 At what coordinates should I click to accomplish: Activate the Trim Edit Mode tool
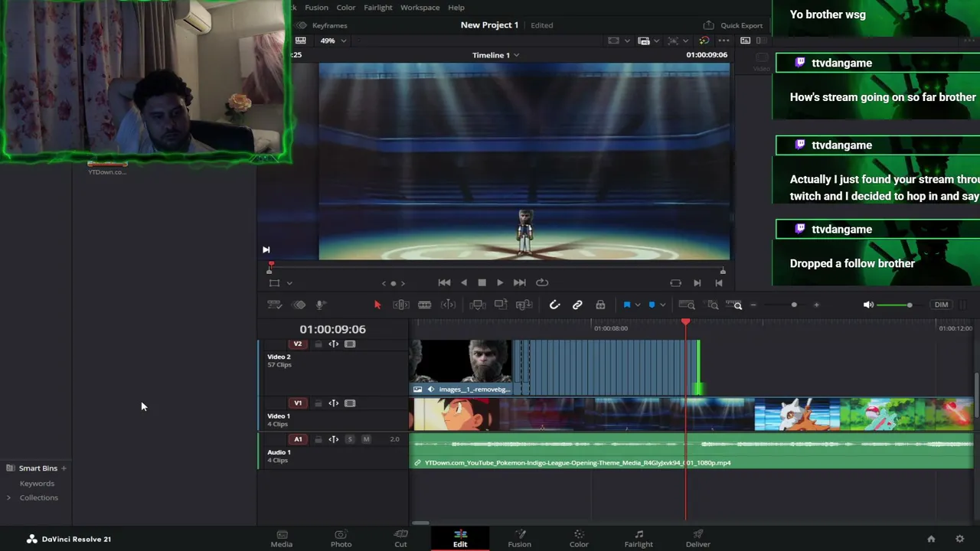coord(400,305)
